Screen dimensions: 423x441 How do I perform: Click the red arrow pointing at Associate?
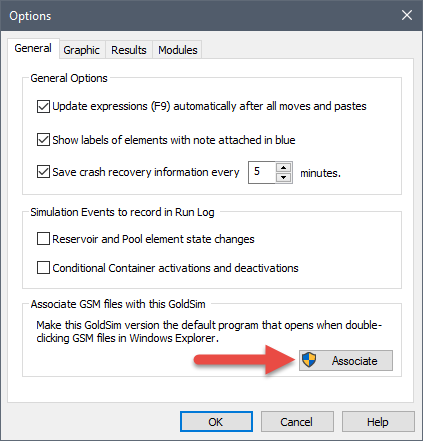(x=245, y=360)
